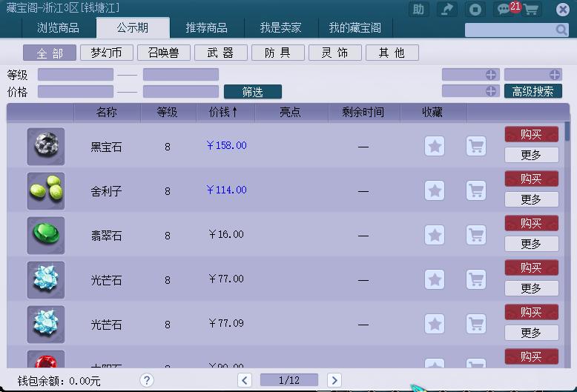The width and height of the screenshot is (577, 392).
Task: Open 高级搜索 advanced search
Action: (x=533, y=91)
